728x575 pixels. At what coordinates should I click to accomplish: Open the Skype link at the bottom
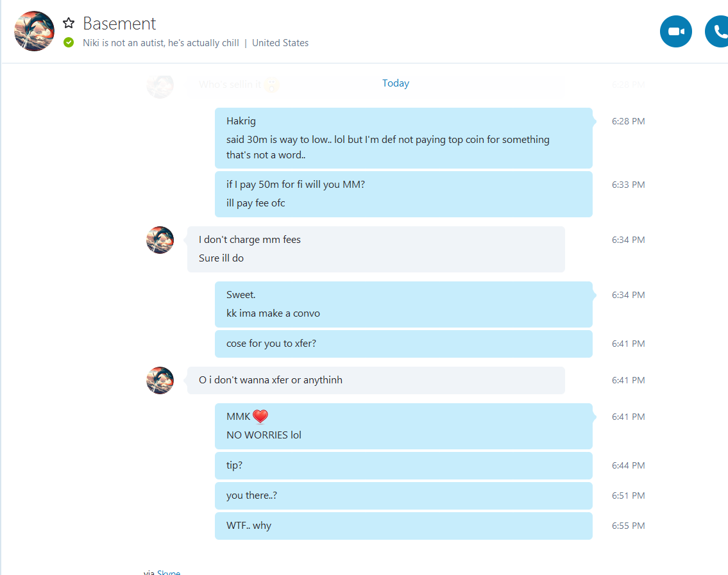pos(169,572)
